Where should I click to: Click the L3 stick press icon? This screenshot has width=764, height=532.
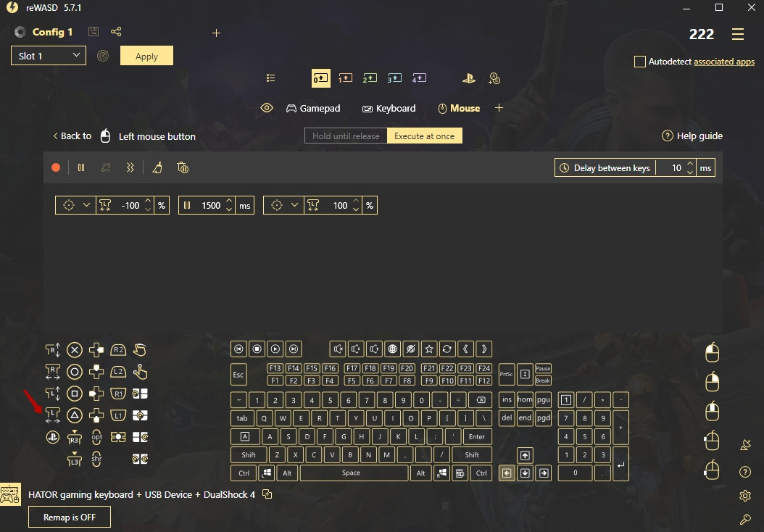(x=75, y=459)
